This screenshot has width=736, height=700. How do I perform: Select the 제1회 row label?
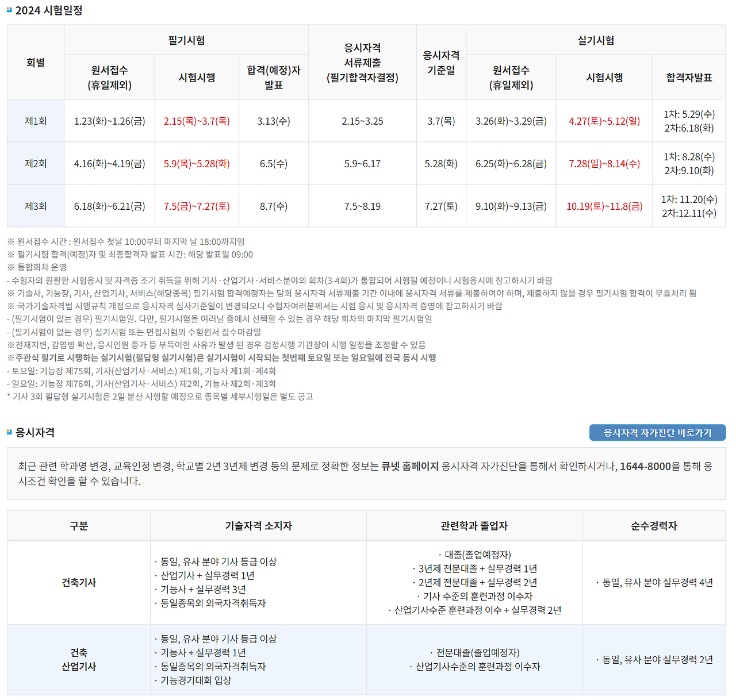(36, 121)
